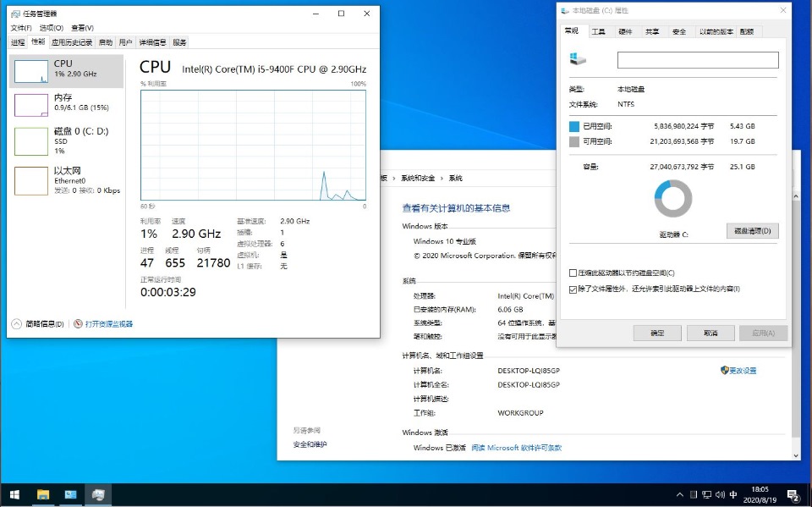
Task: Click 系统 breadcrumb in address bar
Action: (x=455, y=178)
